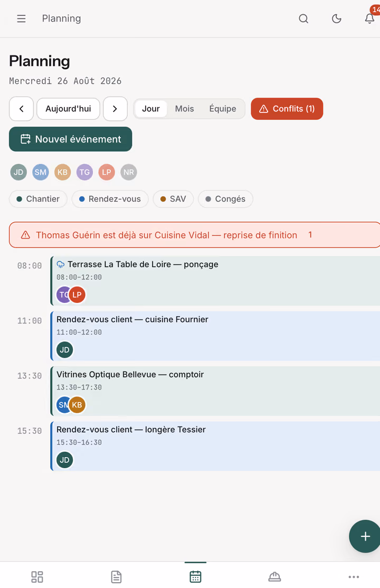
Task: Click the 11:00 time label in the gutter
Action: (x=30, y=320)
